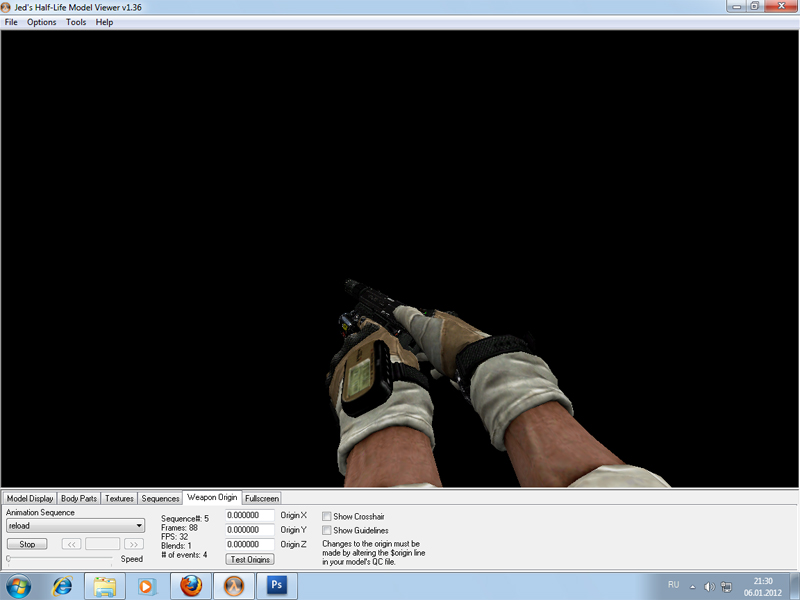This screenshot has width=800, height=600.
Task: Enable the Show Guidelines checkbox
Action: (x=327, y=530)
